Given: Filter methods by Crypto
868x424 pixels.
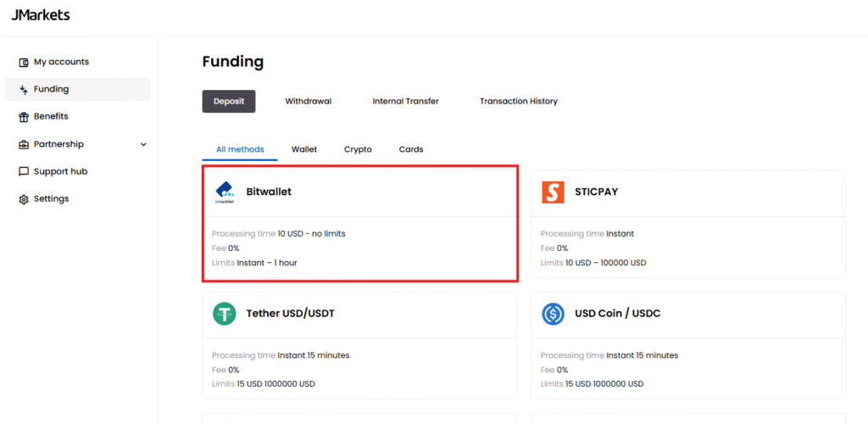Looking at the screenshot, I should click(x=358, y=149).
